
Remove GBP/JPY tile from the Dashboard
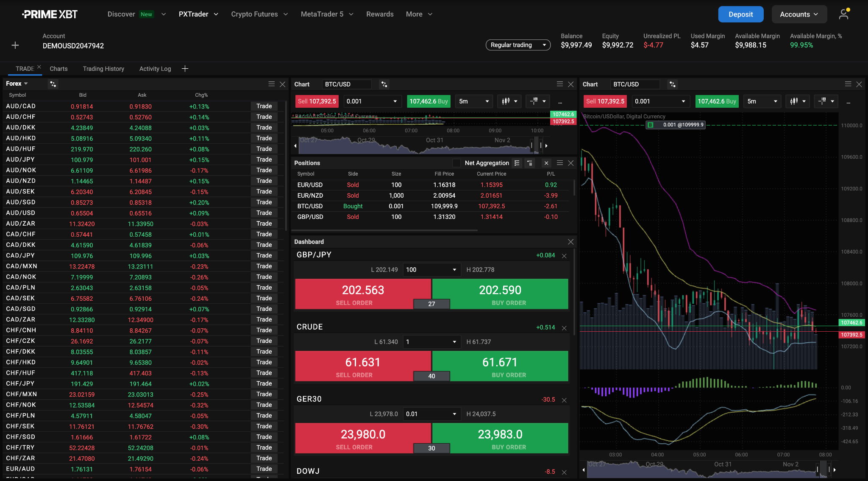point(564,256)
